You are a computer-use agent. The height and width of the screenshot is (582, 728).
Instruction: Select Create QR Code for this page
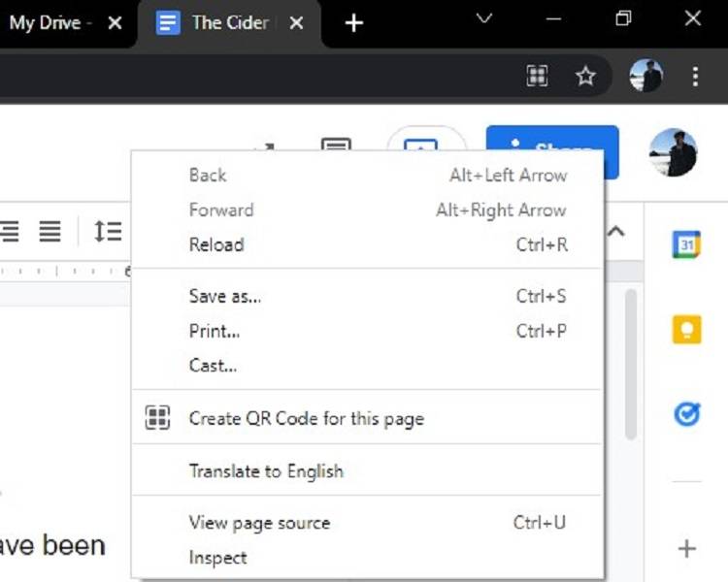(306, 419)
